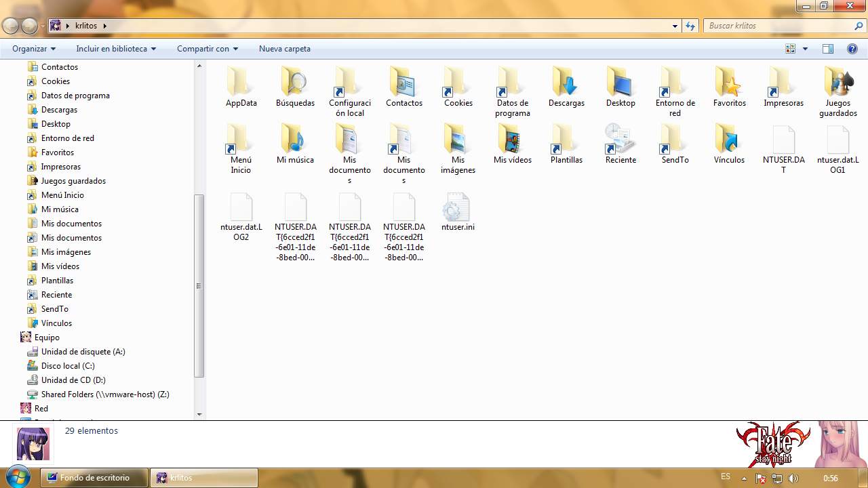
Task: Toggle the preview pane button
Action: click(827, 49)
